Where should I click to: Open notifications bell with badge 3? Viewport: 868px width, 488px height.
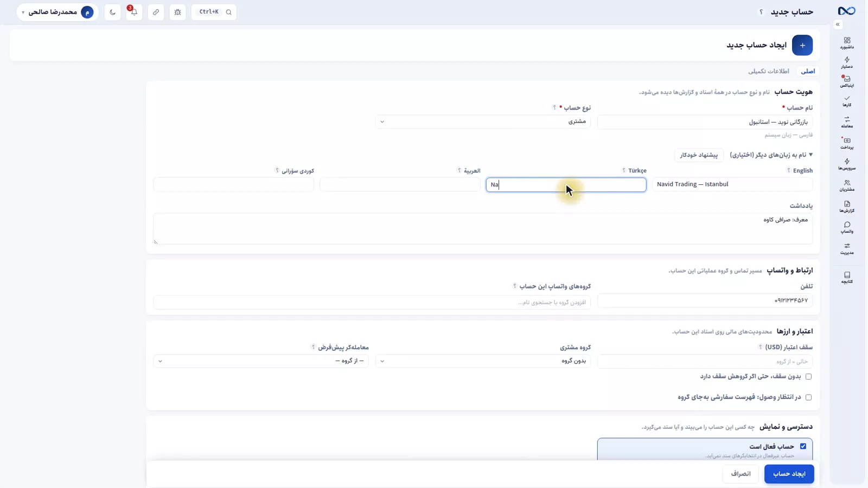[x=134, y=12]
